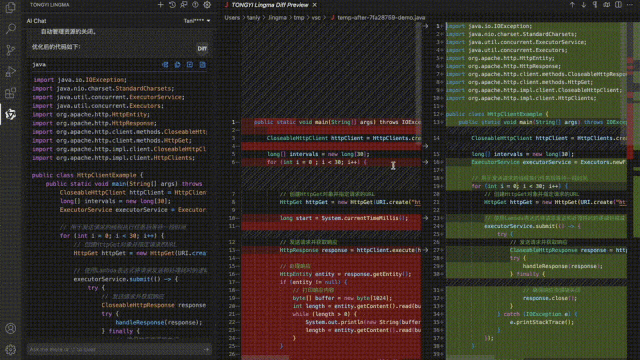
Task: Open chat history clock icon
Action: [172, 5]
